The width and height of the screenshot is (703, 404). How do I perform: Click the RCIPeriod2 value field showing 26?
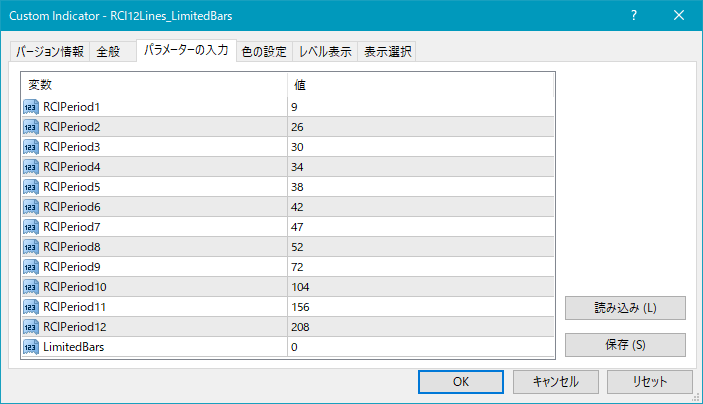[x=420, y=127]
